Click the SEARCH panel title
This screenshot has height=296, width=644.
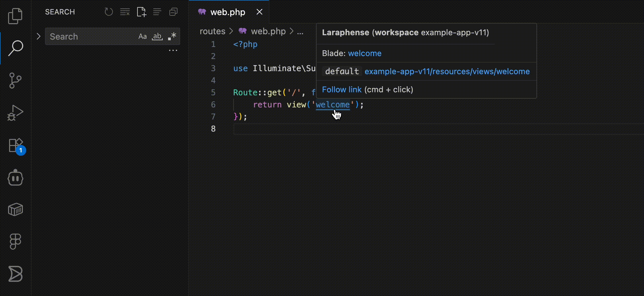(x=60, y=12)
